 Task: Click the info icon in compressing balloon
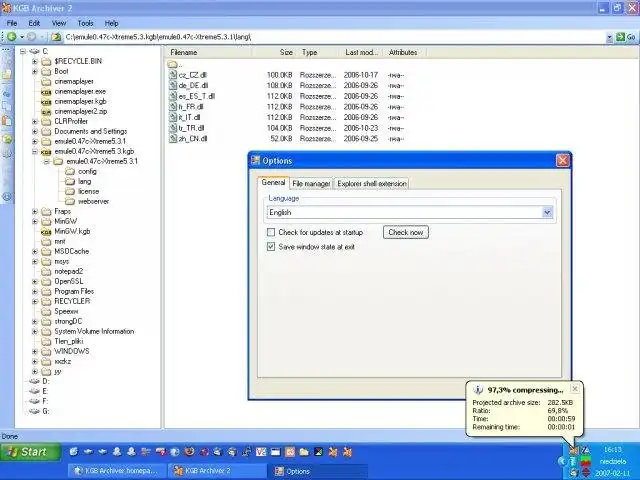click(478, 390)
